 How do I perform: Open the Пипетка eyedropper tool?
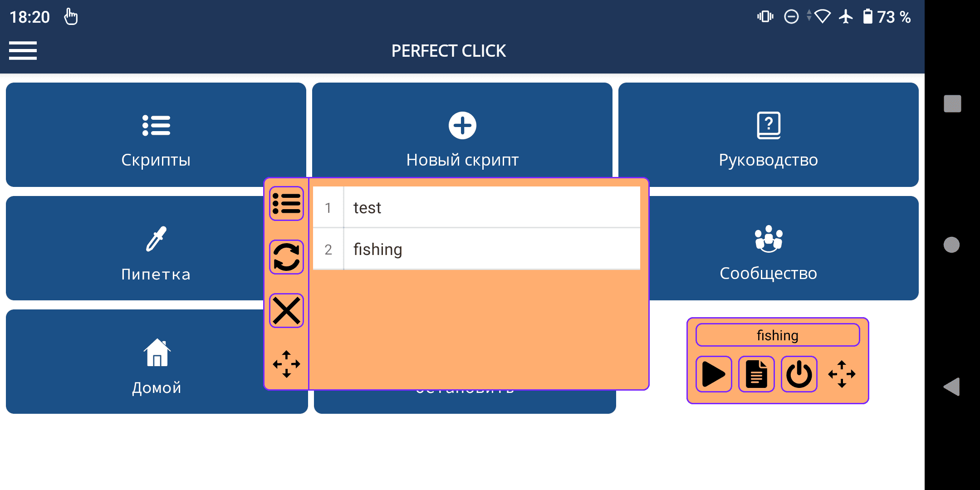point(136,248)
